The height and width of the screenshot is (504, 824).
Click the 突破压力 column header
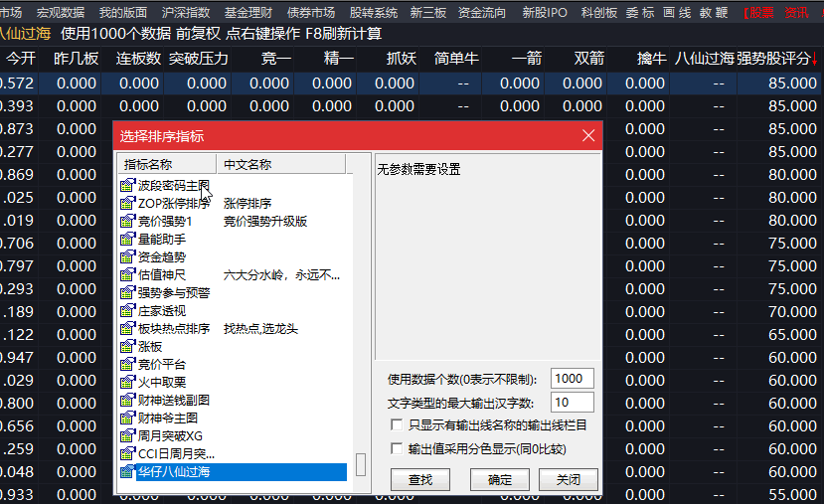pyautogui.click(x=198, y=58)
